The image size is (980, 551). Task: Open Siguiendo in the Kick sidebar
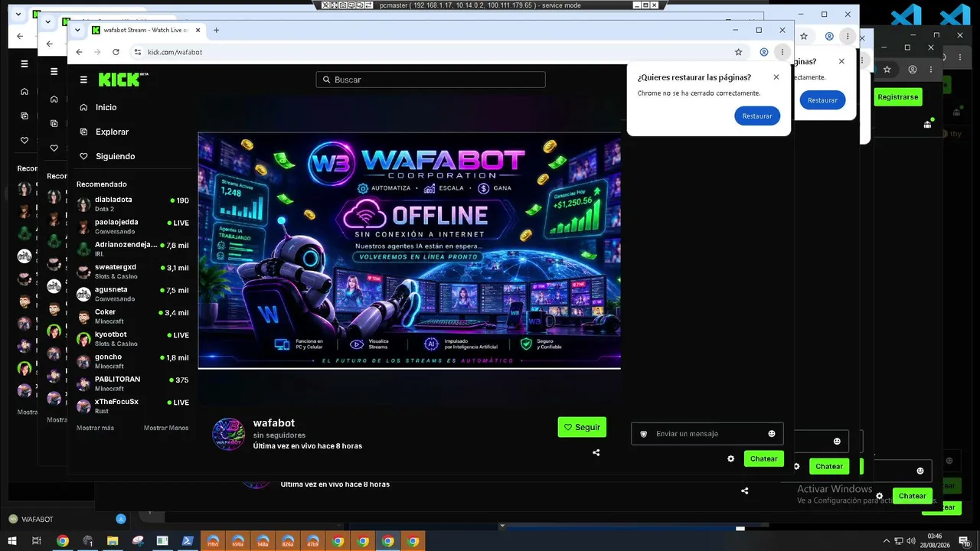pos(115,156)
